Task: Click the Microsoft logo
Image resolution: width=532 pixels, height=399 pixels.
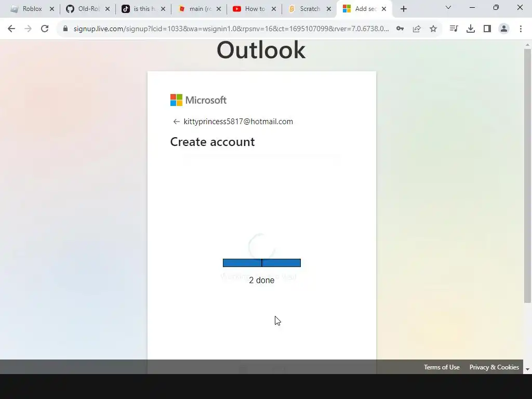Action: (x=198, y=100)
